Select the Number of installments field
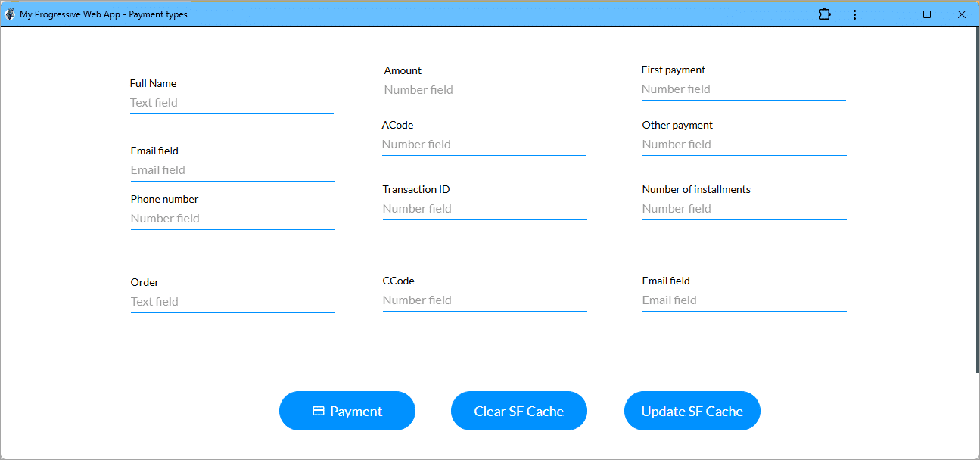The image size is (980, 460). 744,209
